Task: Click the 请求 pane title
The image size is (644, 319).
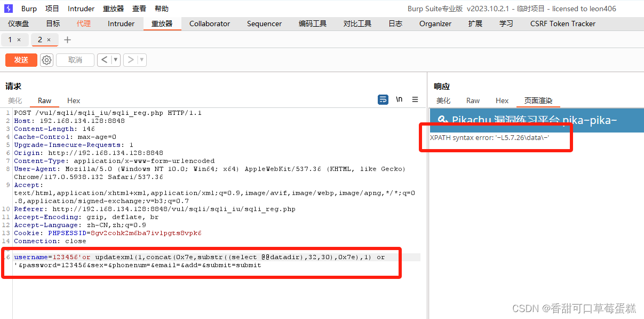Action: [13, 86]
